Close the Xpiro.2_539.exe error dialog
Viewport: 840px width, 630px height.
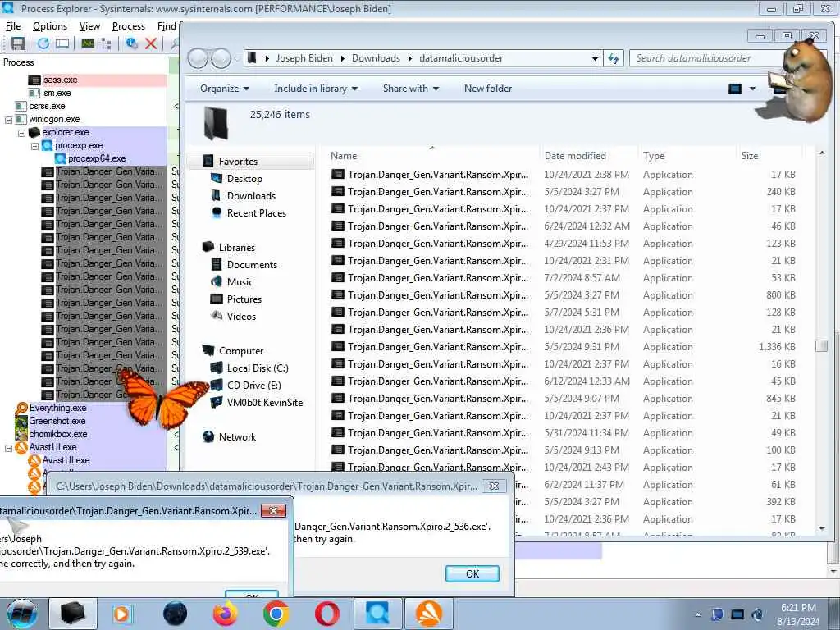(273, 510)
